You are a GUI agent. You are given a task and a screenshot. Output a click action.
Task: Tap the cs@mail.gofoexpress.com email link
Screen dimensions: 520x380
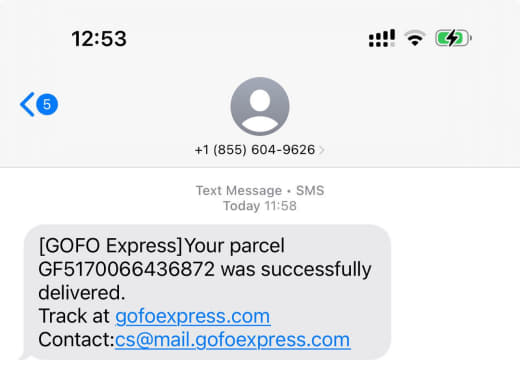tap(233, 340)
